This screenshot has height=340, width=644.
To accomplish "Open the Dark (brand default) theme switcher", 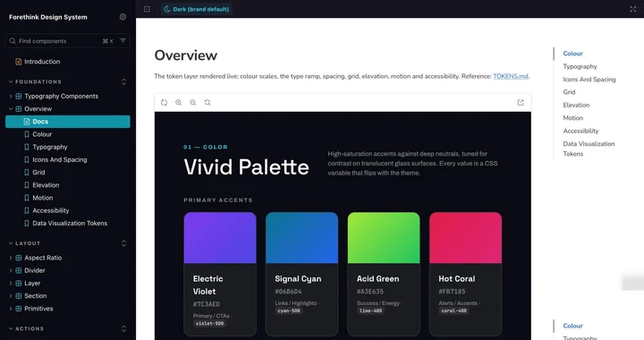I will [196, 9].
